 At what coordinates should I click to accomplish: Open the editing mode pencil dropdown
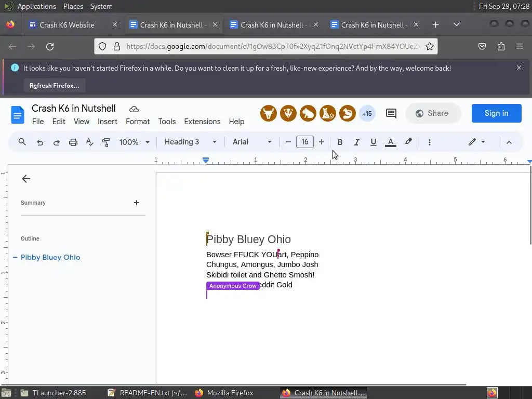(477, 142)
